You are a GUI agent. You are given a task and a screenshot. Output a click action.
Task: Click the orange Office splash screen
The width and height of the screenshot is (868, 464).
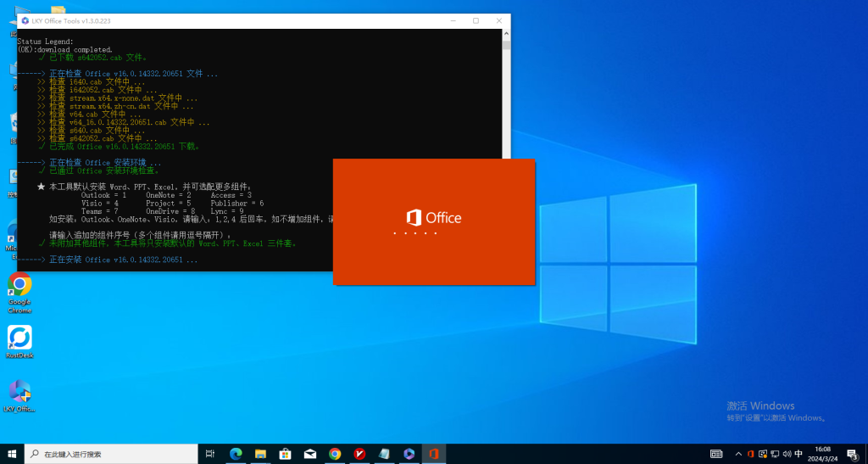434,222
